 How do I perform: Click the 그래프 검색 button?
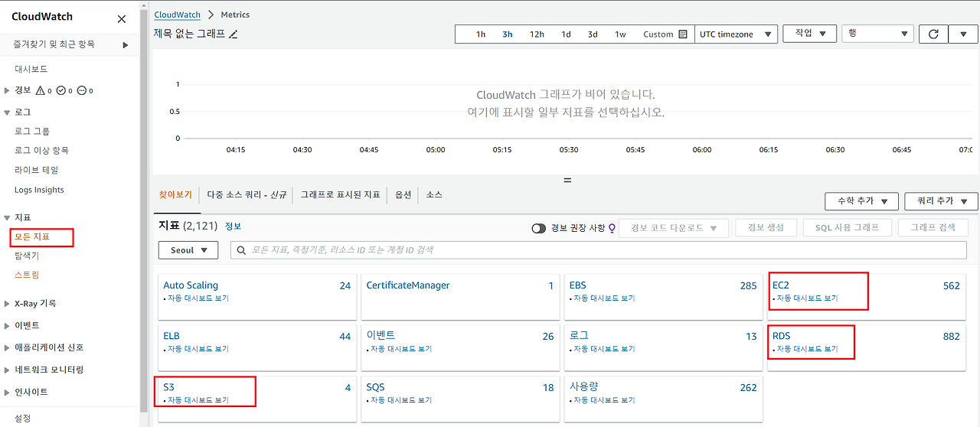[933, 228]
